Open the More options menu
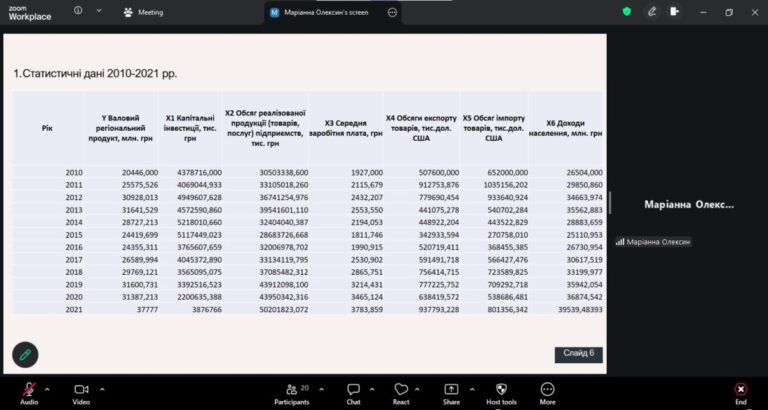Screen dimensions: 768x410 (547, 393)
